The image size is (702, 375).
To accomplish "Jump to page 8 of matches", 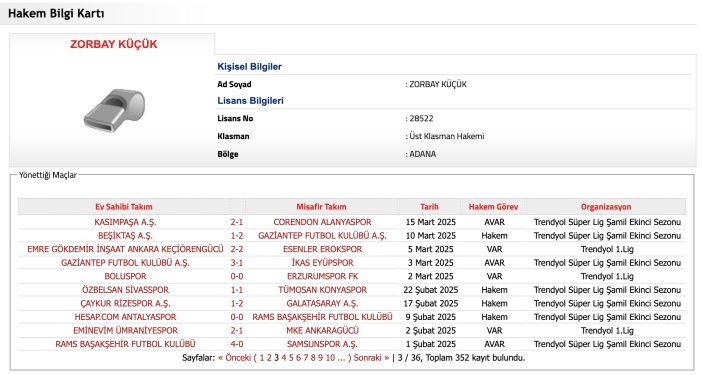I will (x=313, y=358).
